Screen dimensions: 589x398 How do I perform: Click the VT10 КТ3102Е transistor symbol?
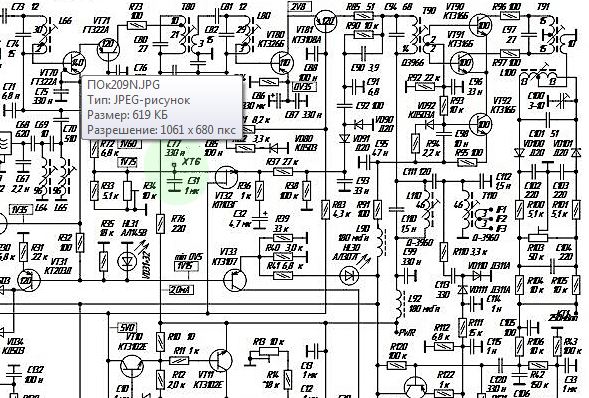[x=132, y=366]
